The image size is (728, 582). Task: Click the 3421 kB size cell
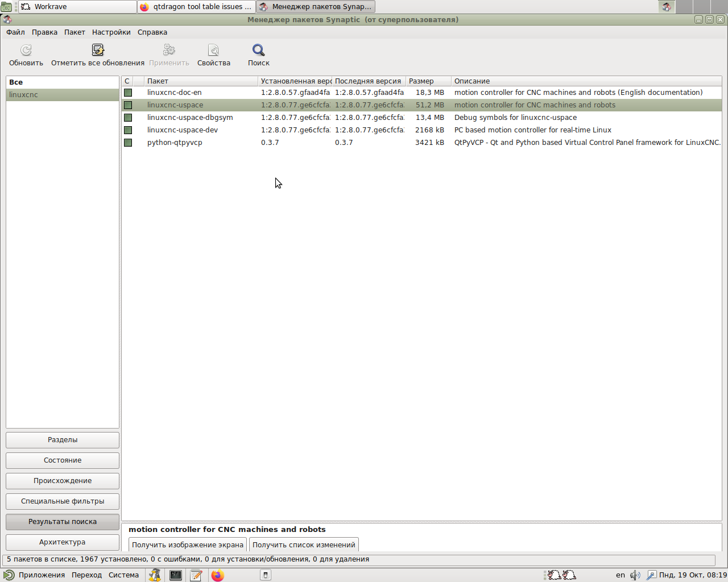(x=429, y=143)
